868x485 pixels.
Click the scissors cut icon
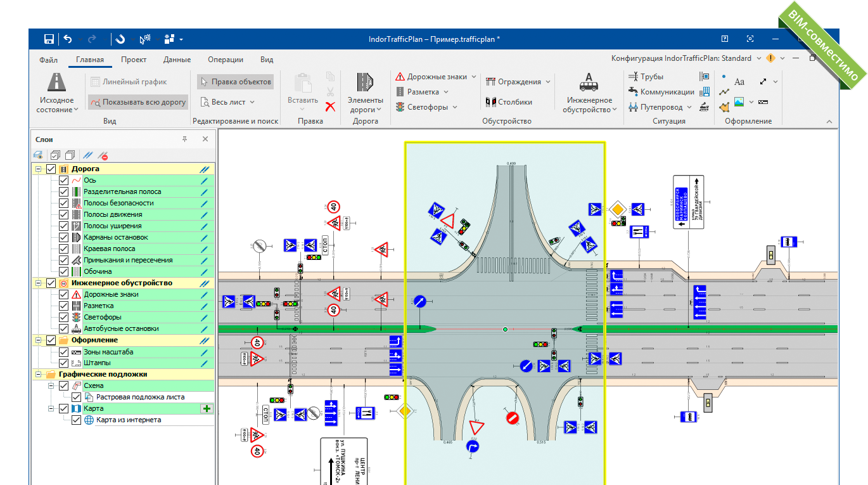330,91
